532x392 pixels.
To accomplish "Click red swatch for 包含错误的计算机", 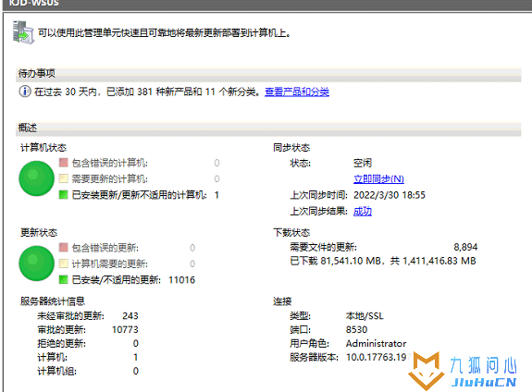I will point(64,163).
